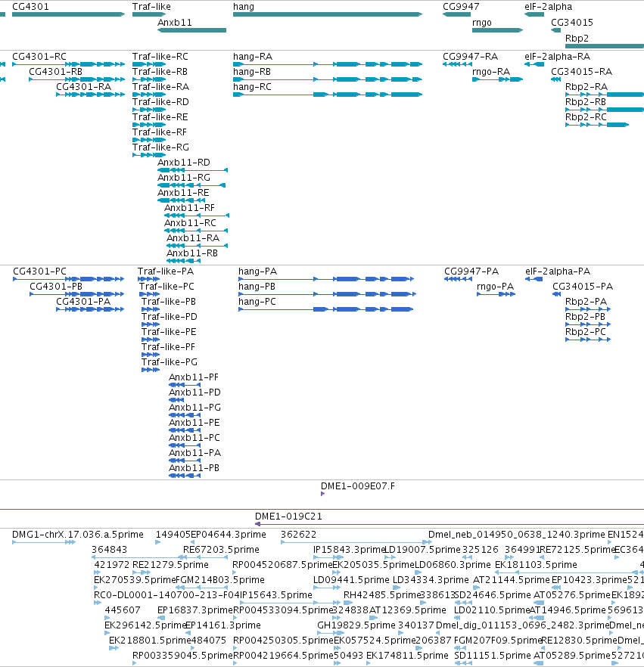Click transcript CG4301-RA
Image resolution: width=644 pixels, height=667 pixels.
(x=91, y=95)
